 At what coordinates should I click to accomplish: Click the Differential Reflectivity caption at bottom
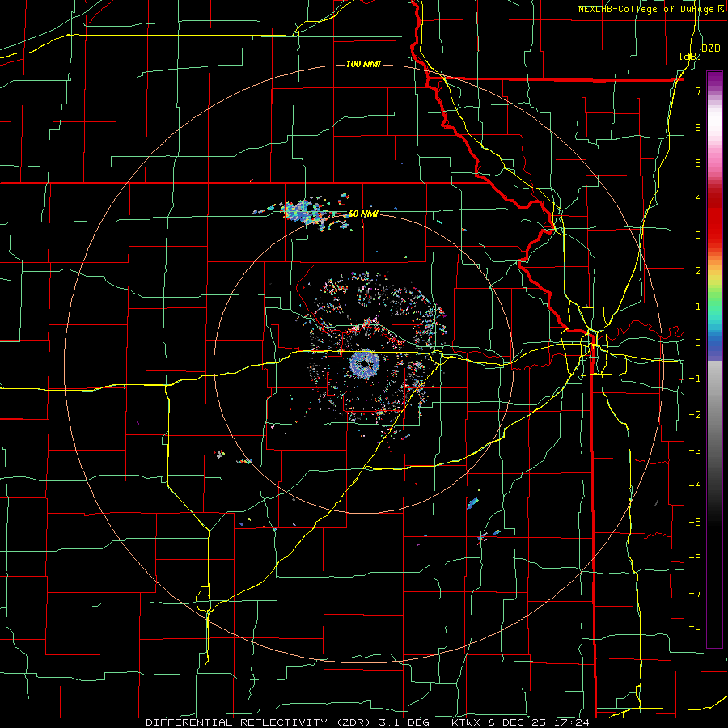[x=366, y=722]
